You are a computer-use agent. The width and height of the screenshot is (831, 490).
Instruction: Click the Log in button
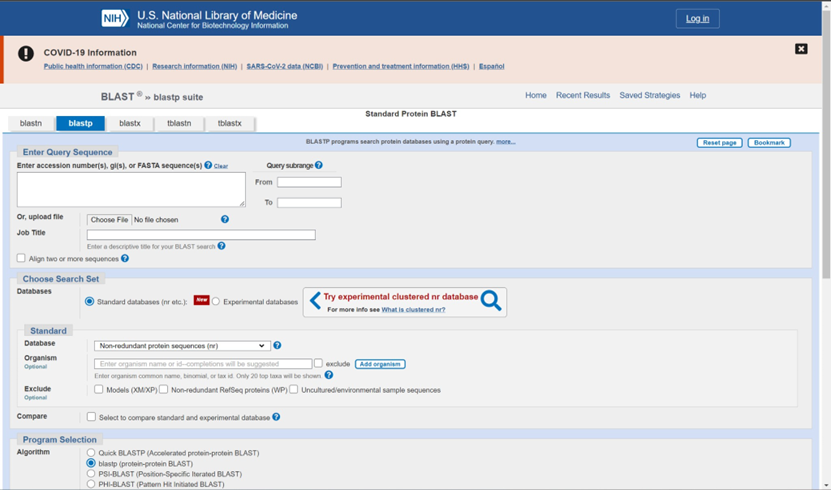tap(697, 19)
